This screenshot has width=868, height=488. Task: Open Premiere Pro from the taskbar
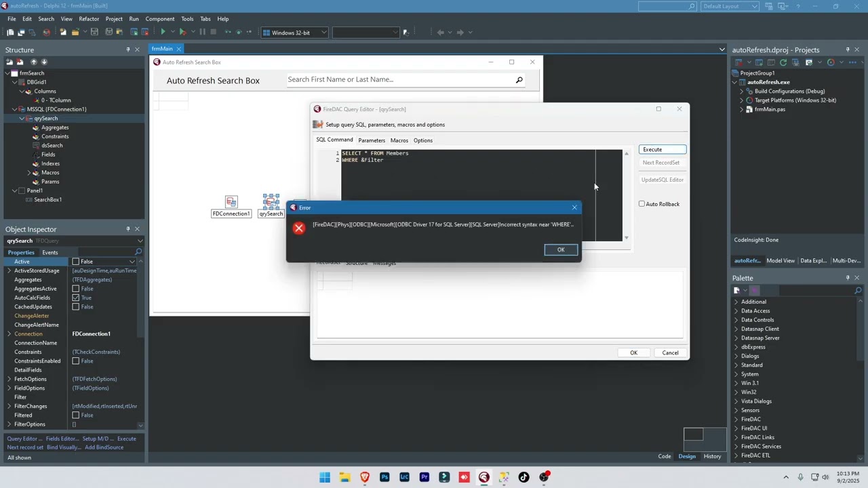click(425, 477)
